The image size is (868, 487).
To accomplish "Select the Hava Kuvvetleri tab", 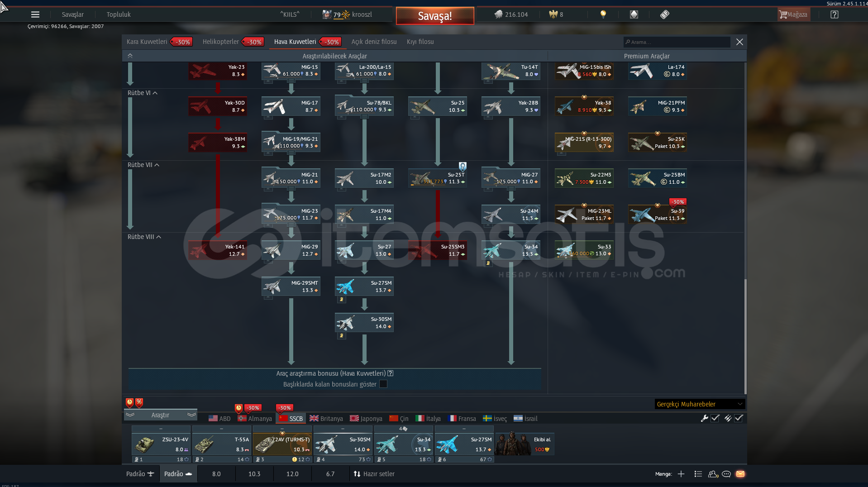I will pyautogui.click(x=295, y=42).
